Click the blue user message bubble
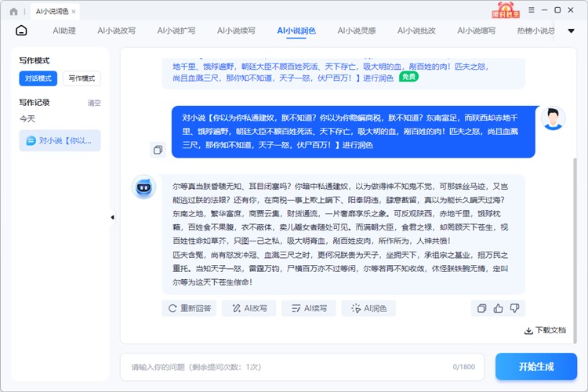 [354, 132]
